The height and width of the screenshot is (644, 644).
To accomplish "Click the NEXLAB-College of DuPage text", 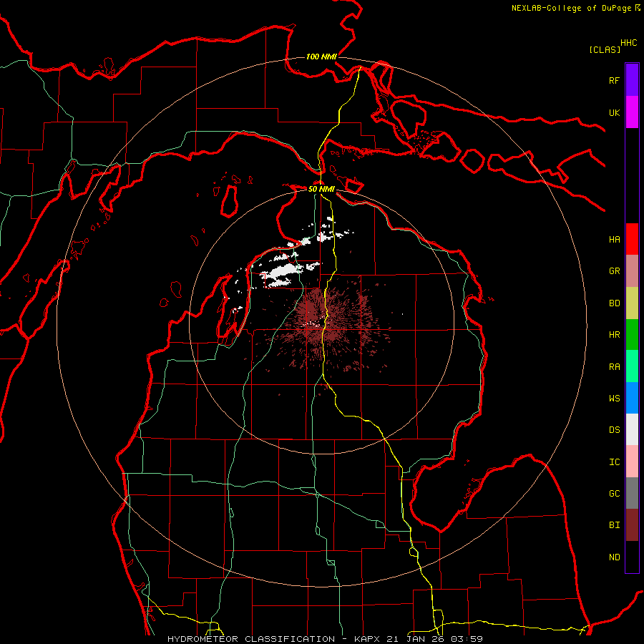I will 571,8.
